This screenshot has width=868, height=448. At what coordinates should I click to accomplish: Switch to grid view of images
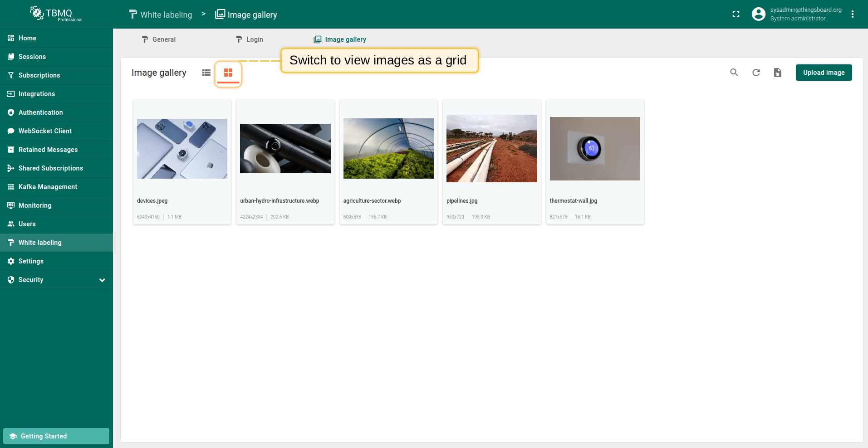pos(228,73)
